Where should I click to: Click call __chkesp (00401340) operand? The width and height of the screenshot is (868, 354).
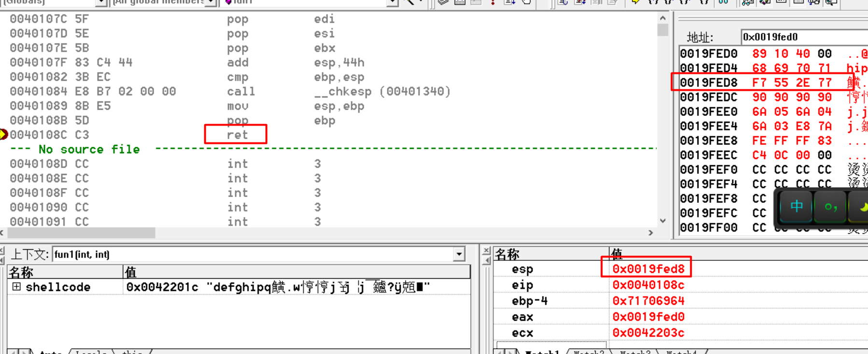382,91
